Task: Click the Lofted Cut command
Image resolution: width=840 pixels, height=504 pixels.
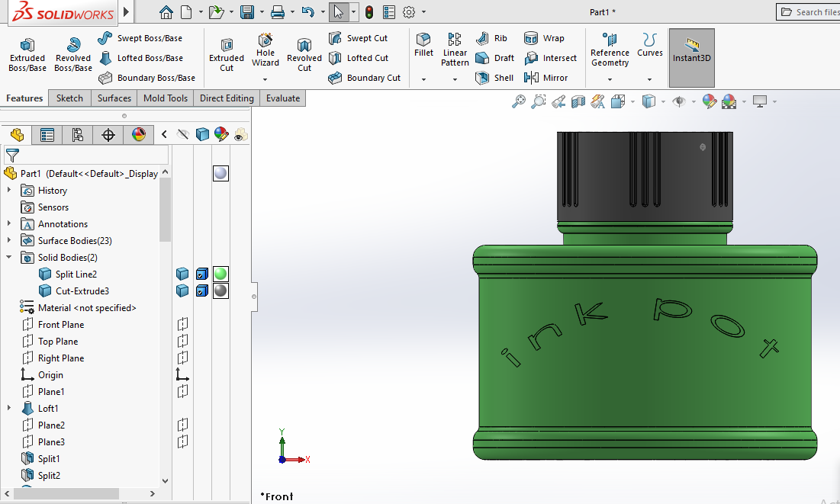Action: (x=359, y=58)
